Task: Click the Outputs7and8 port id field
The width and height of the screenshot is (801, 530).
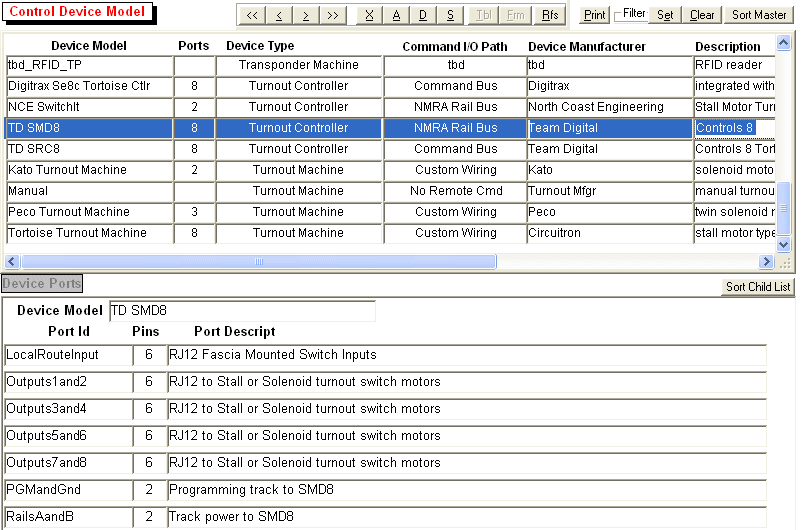Action: coord(68,463)
